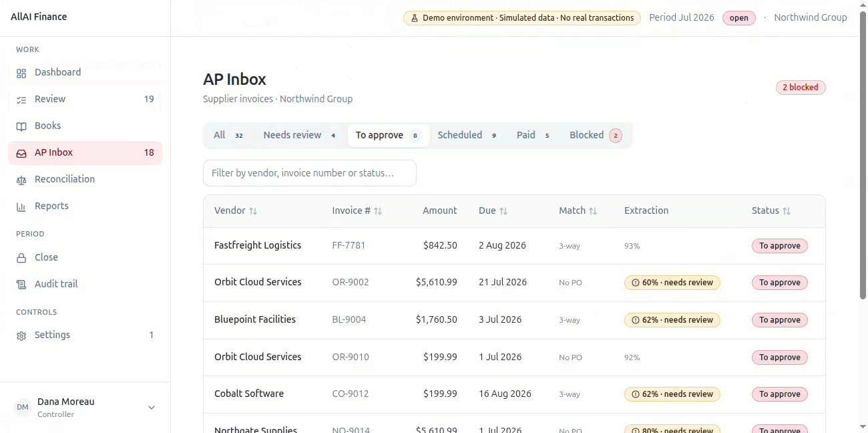Click the Review checklist icon

tap(21, 100)
